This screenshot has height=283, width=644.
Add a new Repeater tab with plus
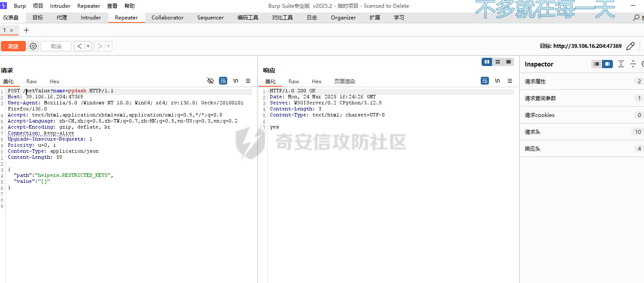click(26, 30)
